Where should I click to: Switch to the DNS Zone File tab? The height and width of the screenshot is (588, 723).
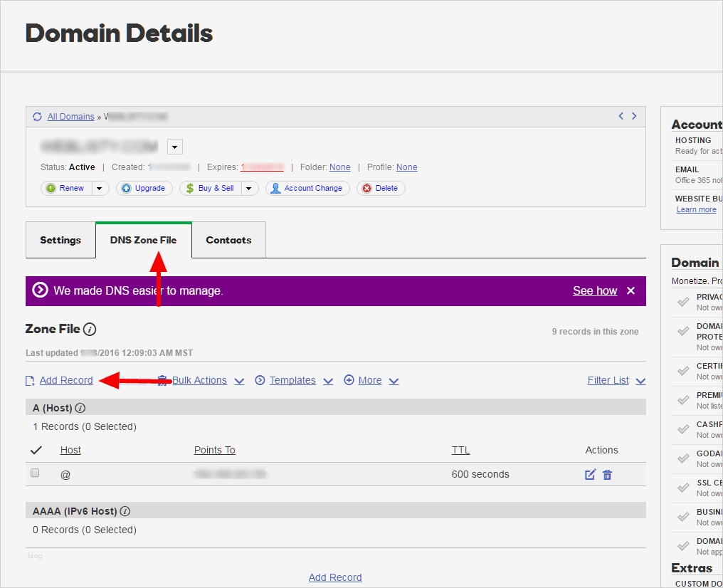coord(144,240)
